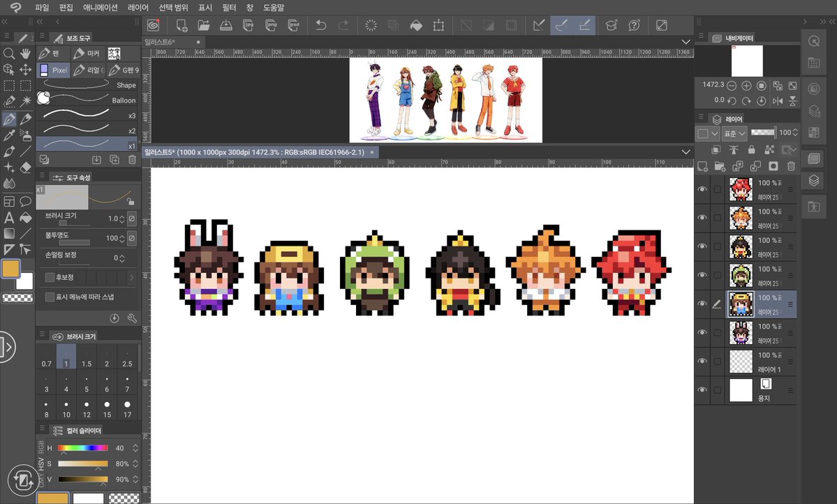This screenshot has width=837, height=504.
Task: Click the Open file folder icon
Action: (x=203, y=25)
